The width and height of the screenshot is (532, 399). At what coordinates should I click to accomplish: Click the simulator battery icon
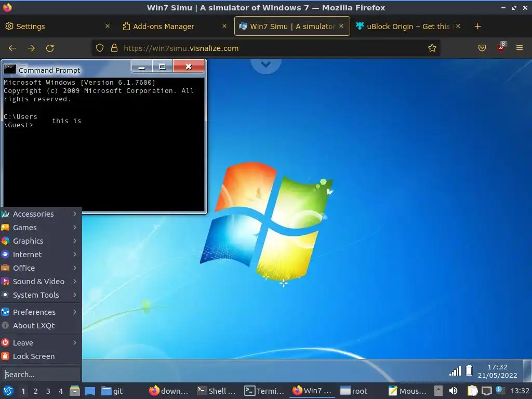point(469,370)
